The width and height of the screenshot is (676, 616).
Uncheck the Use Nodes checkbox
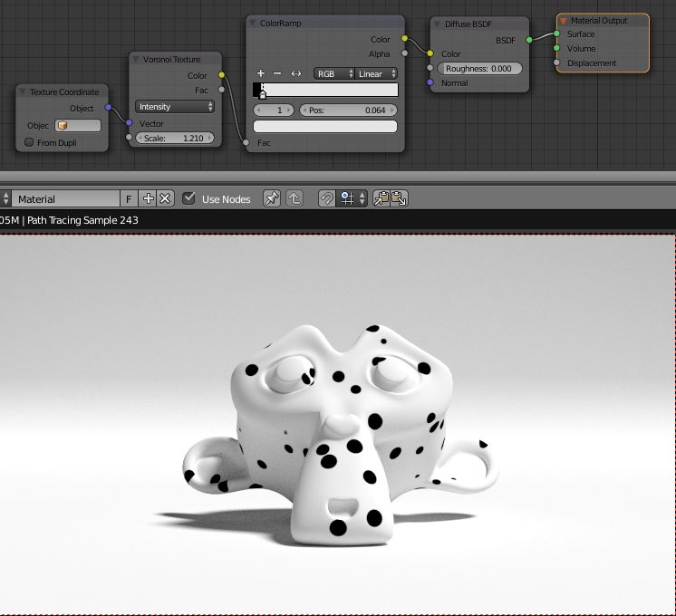pos(188,198)
